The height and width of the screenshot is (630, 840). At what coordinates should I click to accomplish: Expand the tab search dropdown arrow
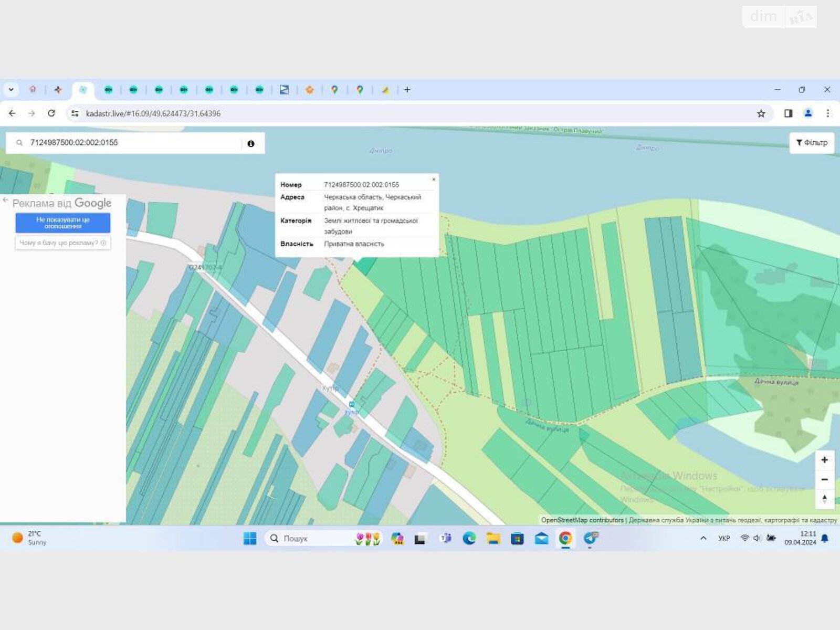pos(11,90)
